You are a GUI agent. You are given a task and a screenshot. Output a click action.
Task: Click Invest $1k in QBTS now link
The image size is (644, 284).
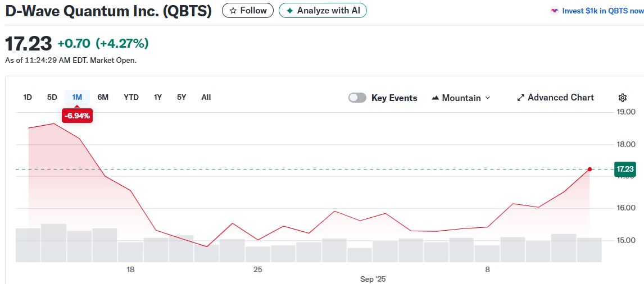coord(602,11)
